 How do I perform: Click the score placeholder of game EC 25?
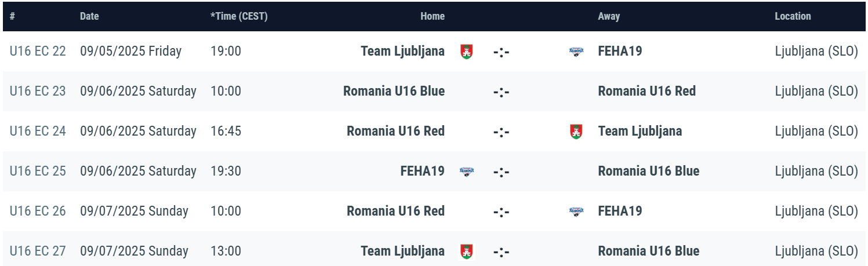point(501,172)
